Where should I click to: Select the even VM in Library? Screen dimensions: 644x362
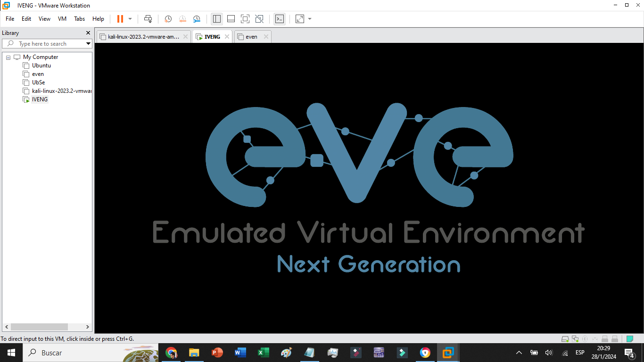(38, 74)
